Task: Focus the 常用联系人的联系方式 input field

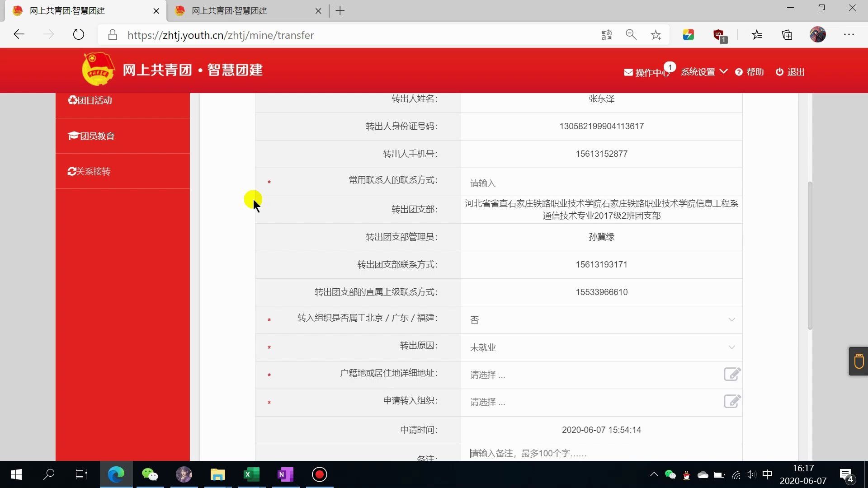Action: [x=601, y=183]
